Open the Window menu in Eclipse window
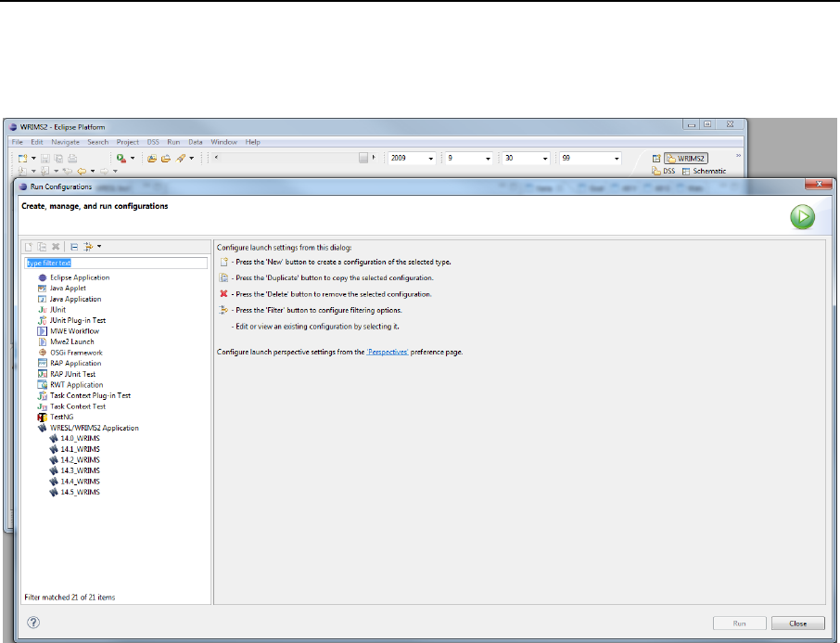The width and height of the screenshot is (840, 643). point(224,142)
